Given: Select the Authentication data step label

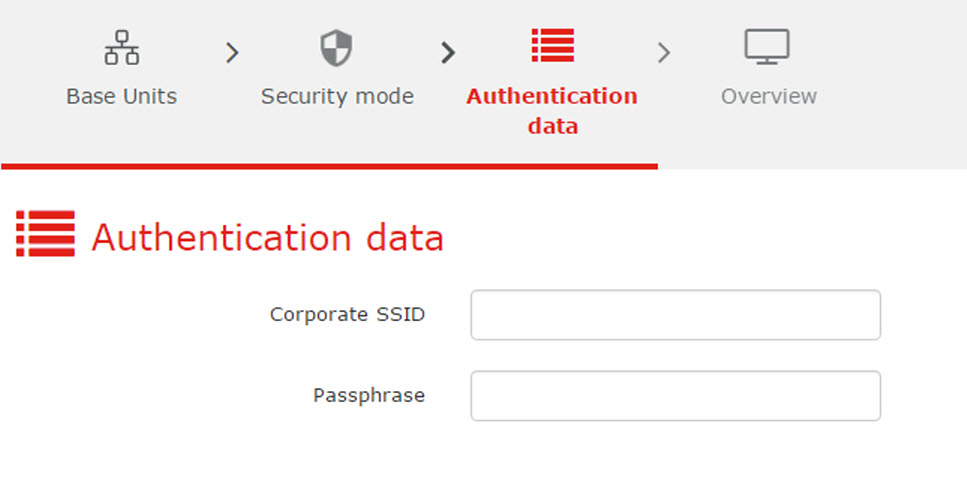Looking at the screenshot, I should point(552,111).
